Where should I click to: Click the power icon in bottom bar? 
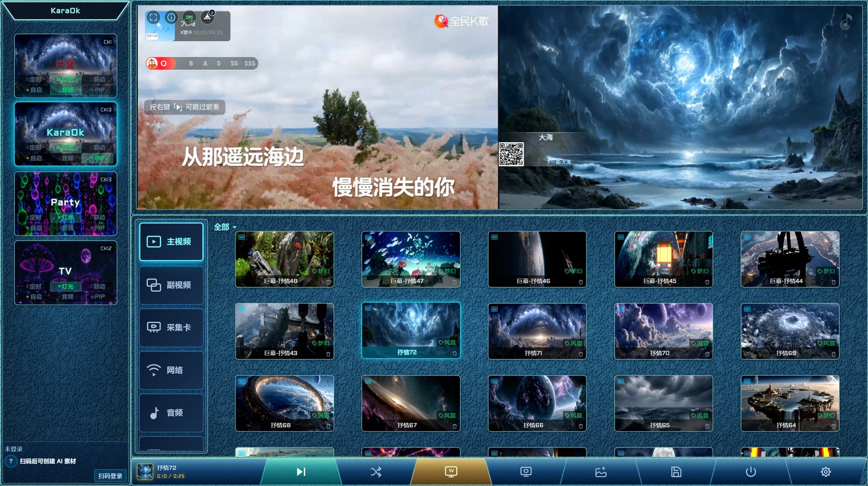[751, 472]
